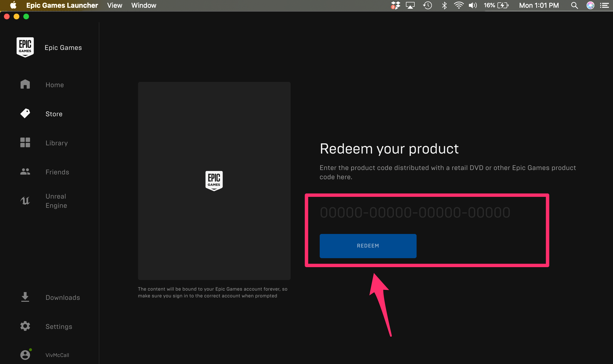This screenshot has height=364, width=613.
Task: Open Friends label in sidebar
Action: point(57,172)
